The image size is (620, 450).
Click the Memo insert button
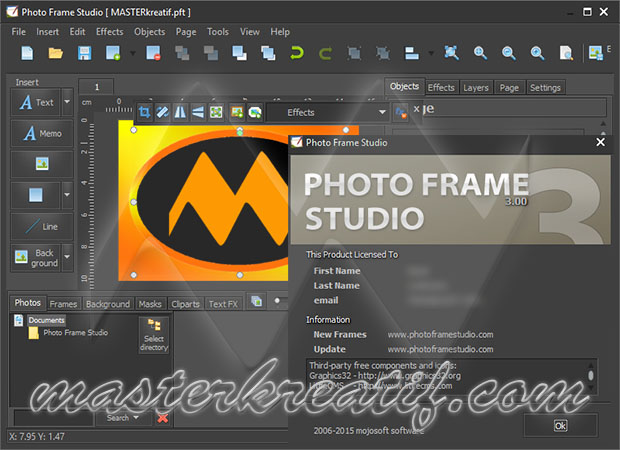tap(42, 133)
